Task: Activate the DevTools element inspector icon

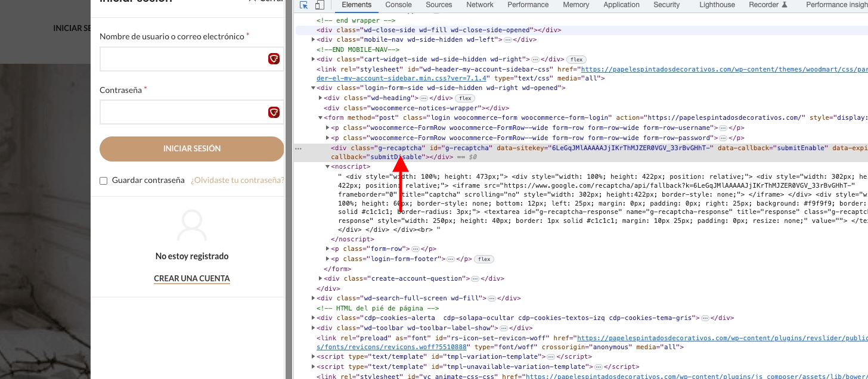Action: [304, 5]
